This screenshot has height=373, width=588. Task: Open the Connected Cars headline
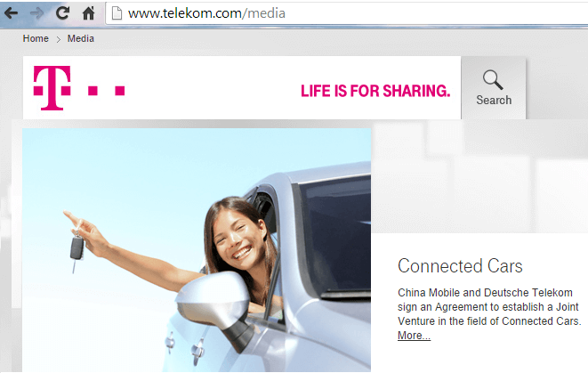(460, 265)
